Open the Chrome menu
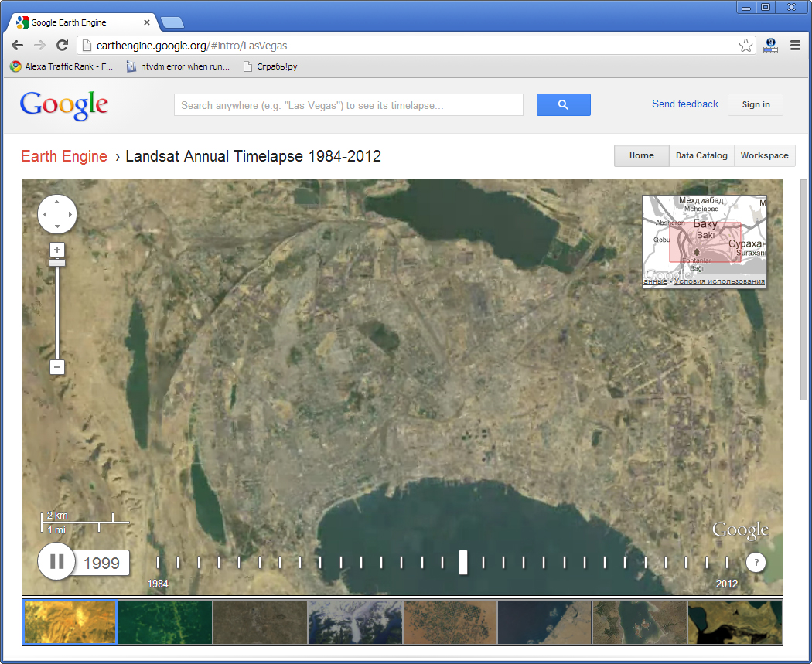 796,46
